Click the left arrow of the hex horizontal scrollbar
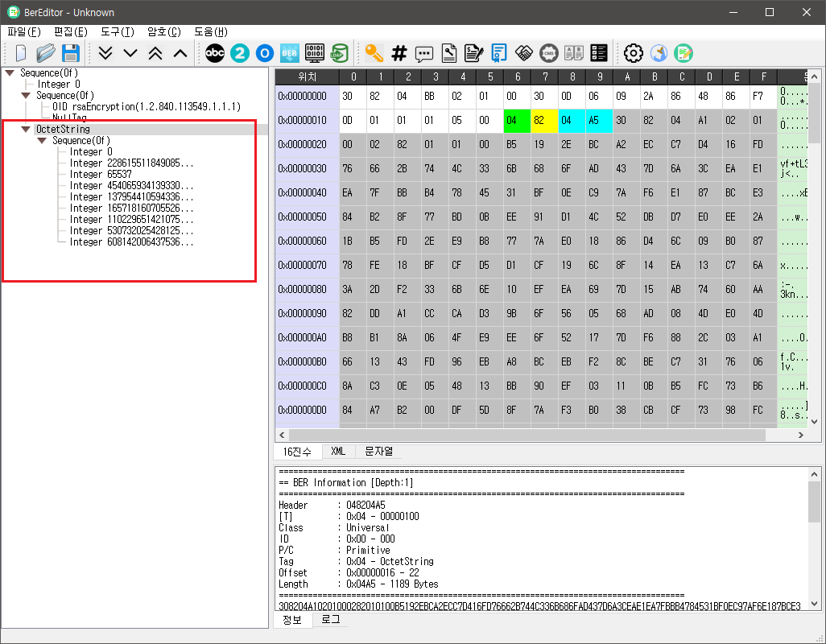This screenshot has height=644, width=826. tap(282, 435)
